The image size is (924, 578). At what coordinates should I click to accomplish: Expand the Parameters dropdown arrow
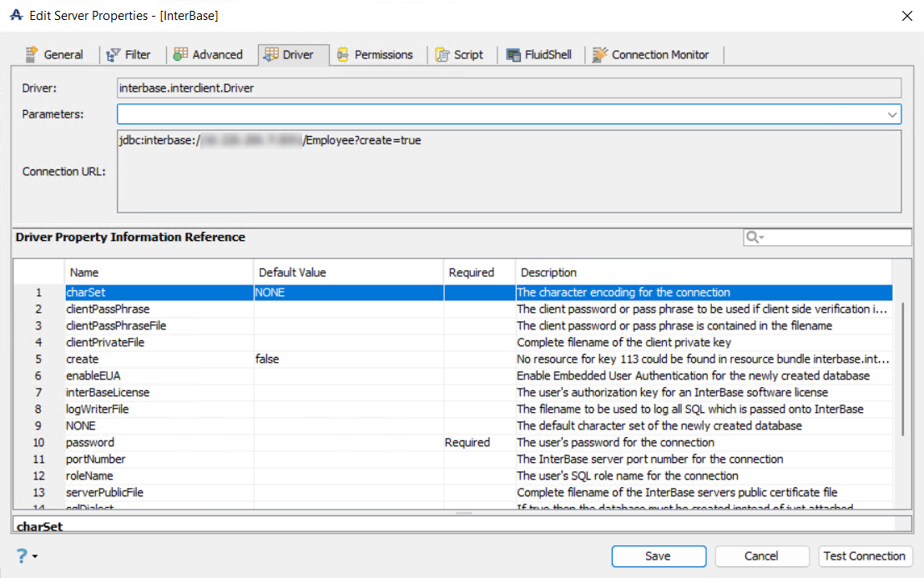coord(893,114)
